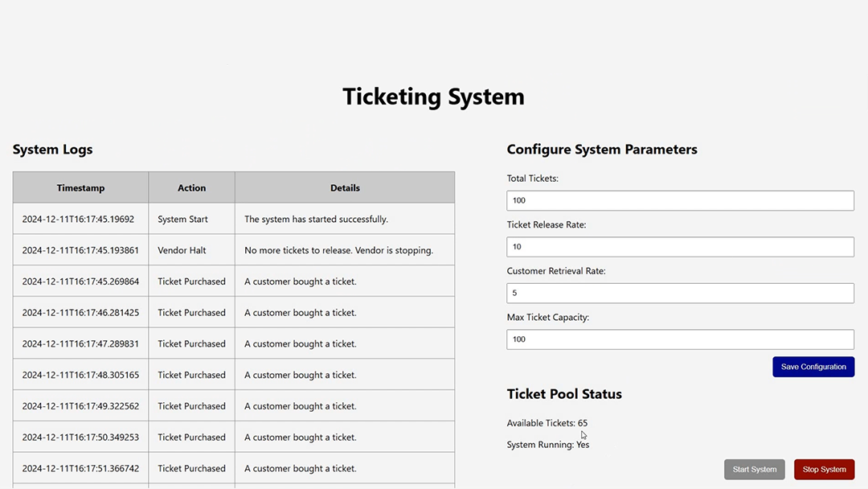Click the Timestamp column header
This screenshot has width=868, height=489.
coord(80,187)
